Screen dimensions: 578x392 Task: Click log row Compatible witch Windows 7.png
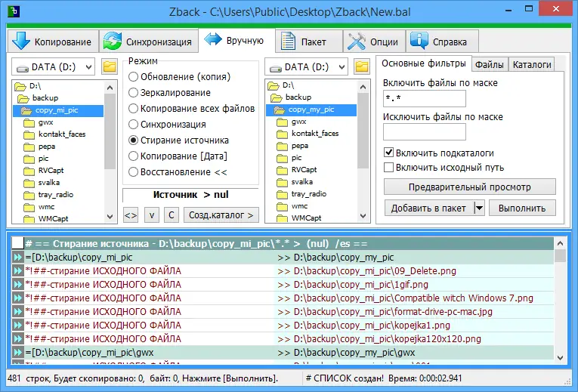tap(283, 298)
